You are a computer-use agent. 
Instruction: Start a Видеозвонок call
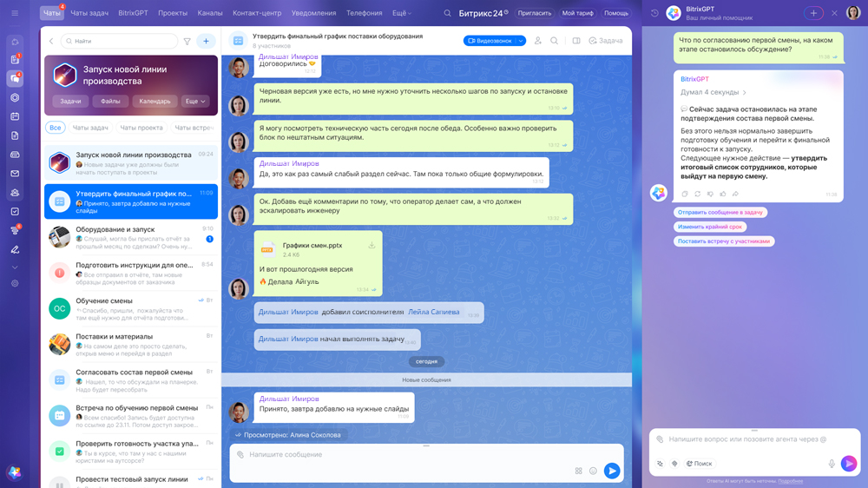point(490,41)
